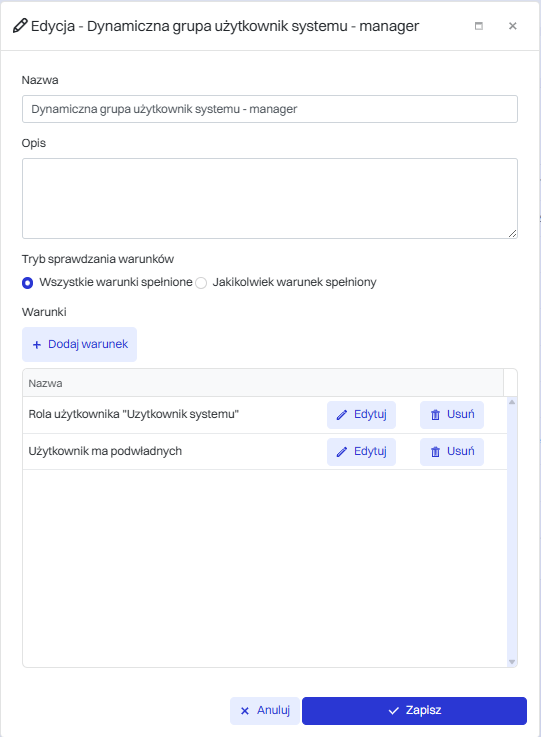Click scrollbar up arrow in conditions list

512,402
